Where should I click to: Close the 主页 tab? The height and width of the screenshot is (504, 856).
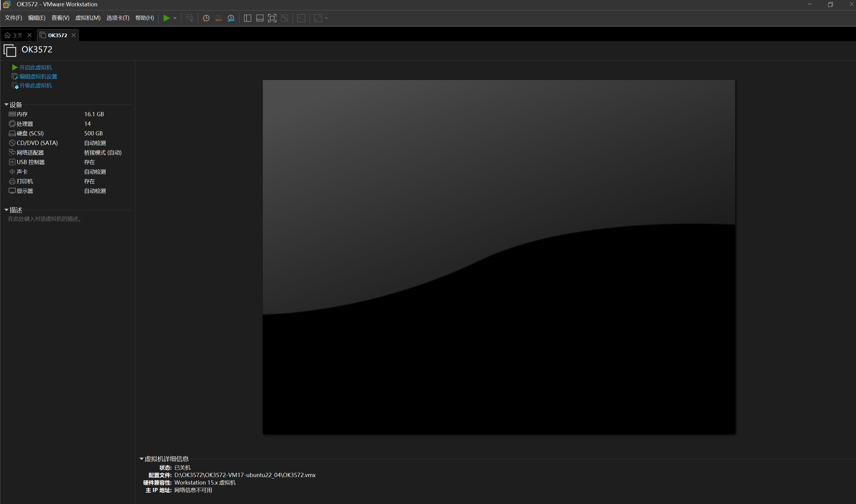point(30,35)
